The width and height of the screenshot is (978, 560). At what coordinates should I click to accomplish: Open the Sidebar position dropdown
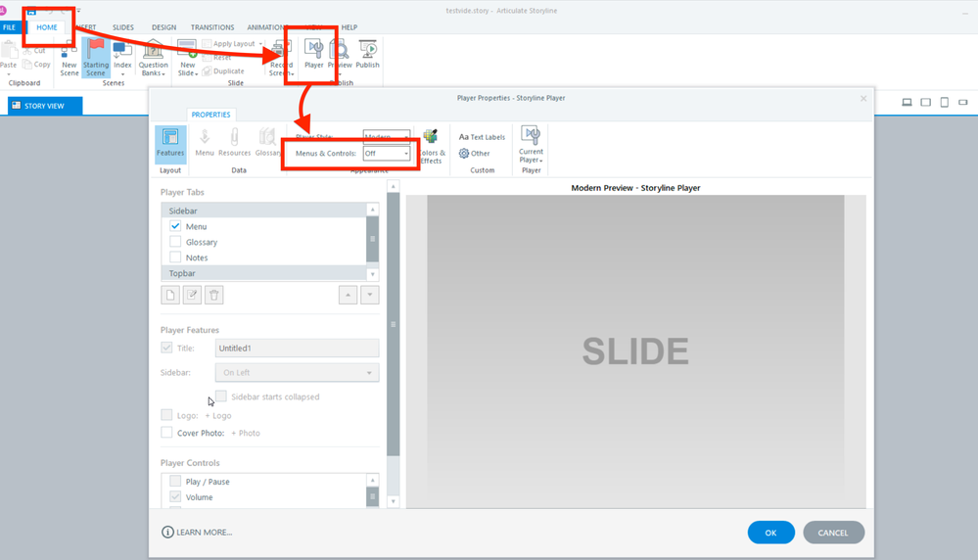point(297,372)
